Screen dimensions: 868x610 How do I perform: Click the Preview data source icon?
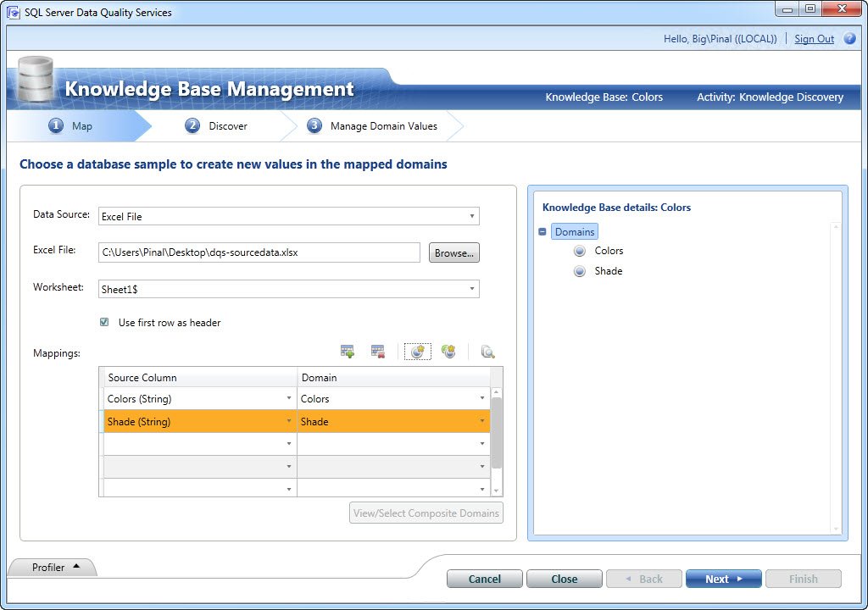(x=487, y=352)
